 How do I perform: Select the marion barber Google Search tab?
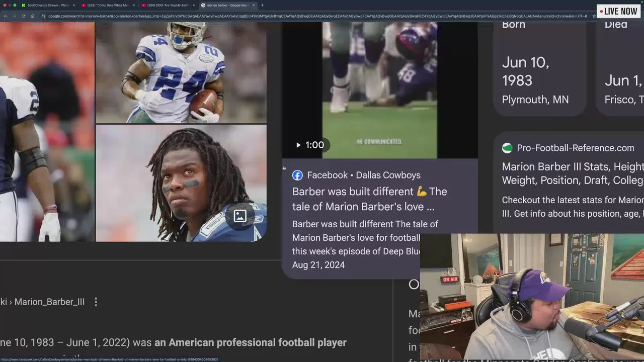tap(227, 5)
